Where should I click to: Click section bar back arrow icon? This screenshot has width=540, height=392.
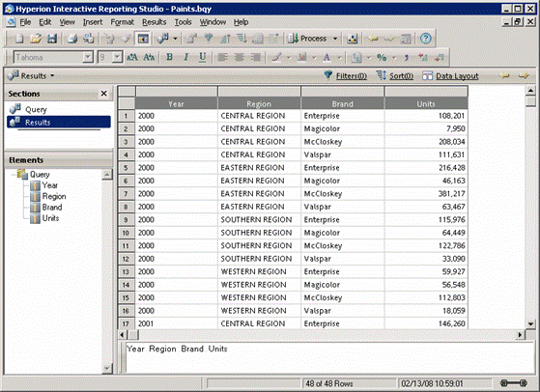coord(505,75)
